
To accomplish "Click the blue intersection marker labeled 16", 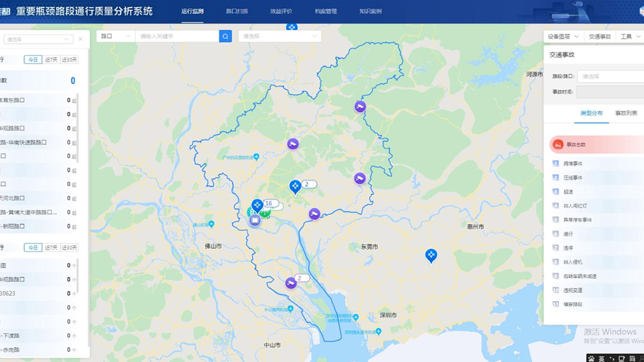I will point(257,205).
